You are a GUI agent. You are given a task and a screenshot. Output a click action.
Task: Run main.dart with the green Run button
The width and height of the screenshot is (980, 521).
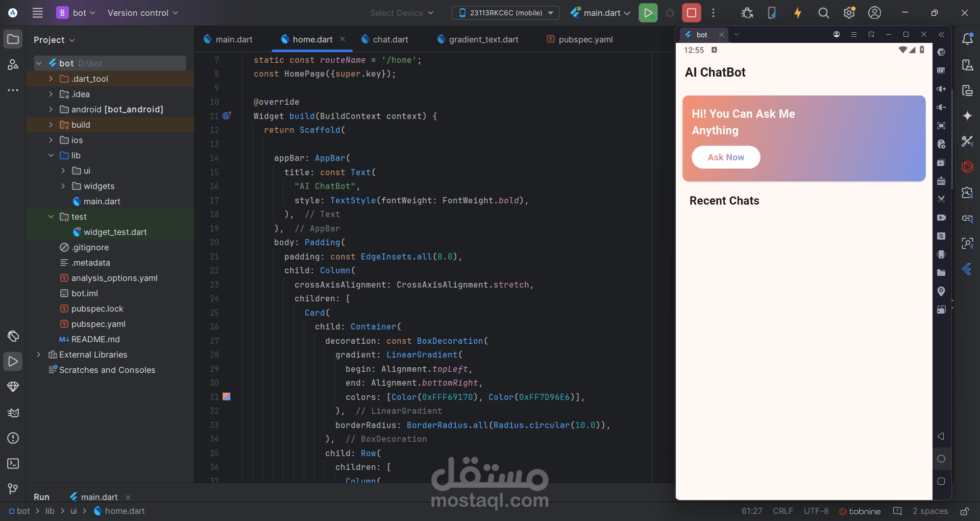point(648,13)
